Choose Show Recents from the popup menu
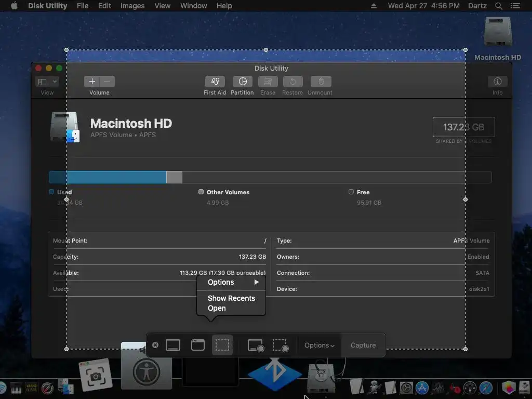Viewport: 532px width, 399px height. 231,298
